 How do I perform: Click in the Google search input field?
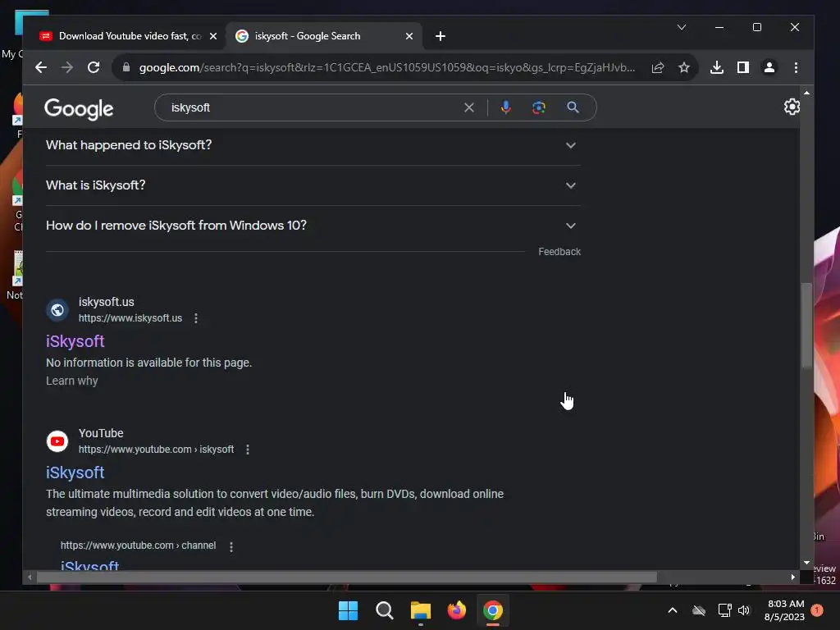(313, 107)
